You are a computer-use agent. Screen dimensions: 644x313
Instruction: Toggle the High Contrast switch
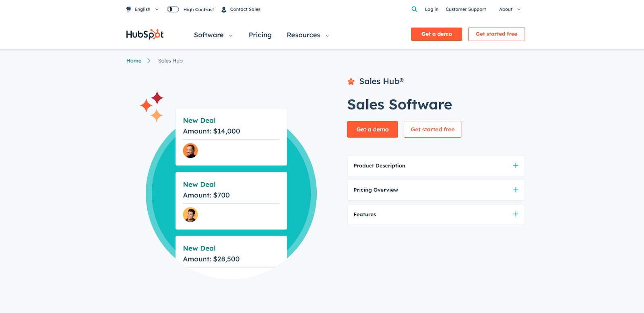click(173, 9)
